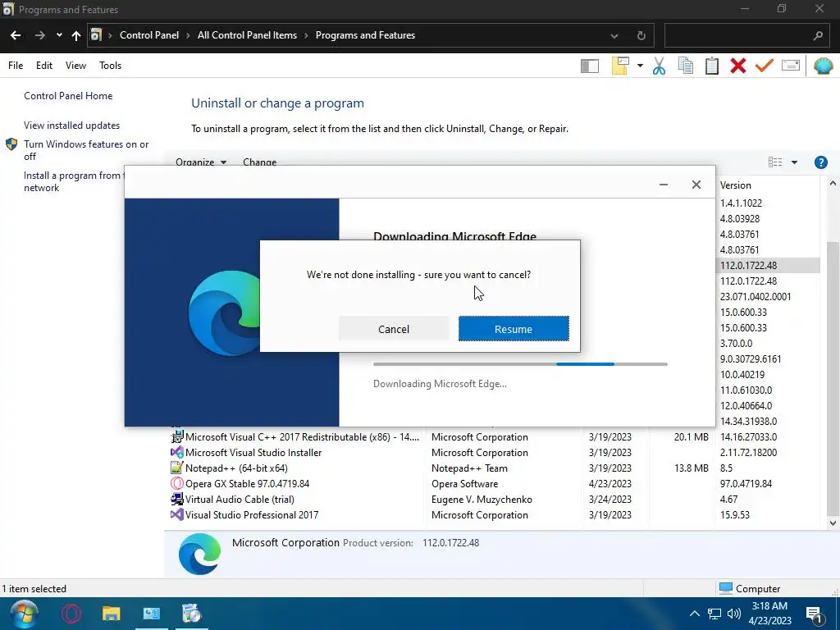Open the Organize dropdown

pos(201,162)
